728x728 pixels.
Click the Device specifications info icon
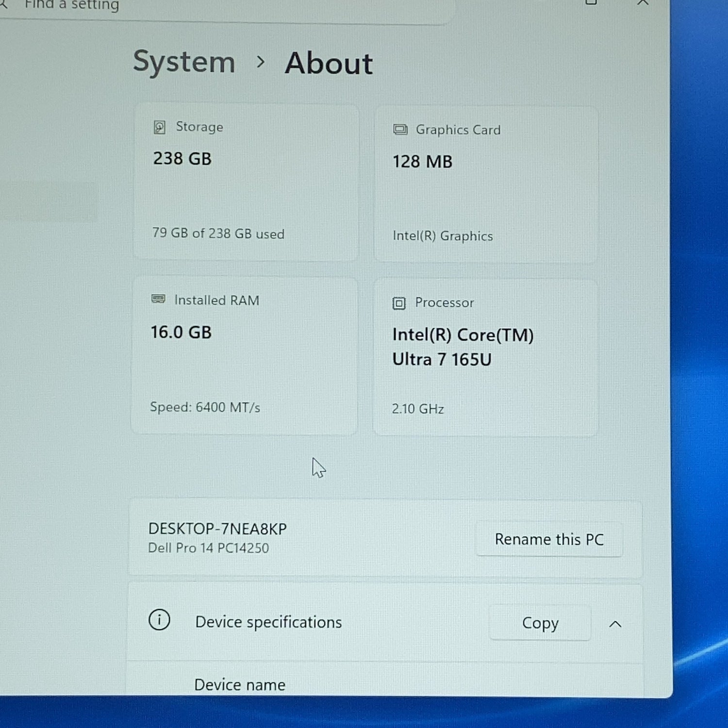pyautogui.click(x=159, y=620)
